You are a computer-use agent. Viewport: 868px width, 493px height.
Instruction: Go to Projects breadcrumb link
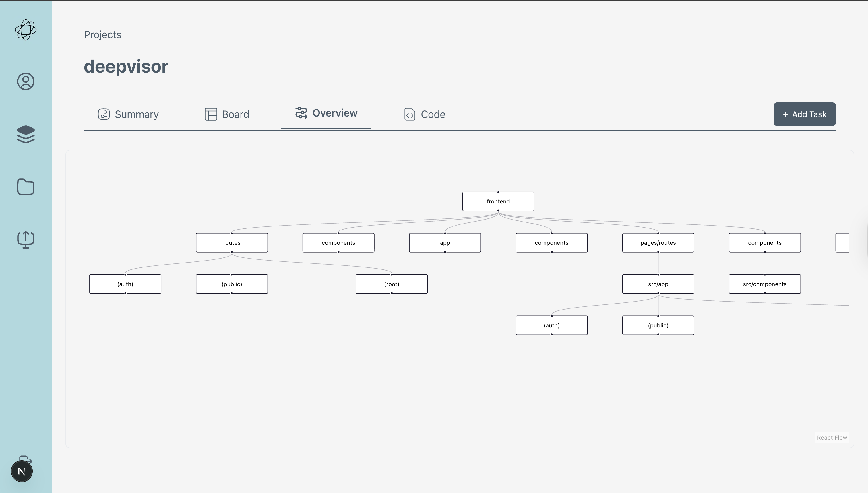pyautogui.click(x=102, y=34)
